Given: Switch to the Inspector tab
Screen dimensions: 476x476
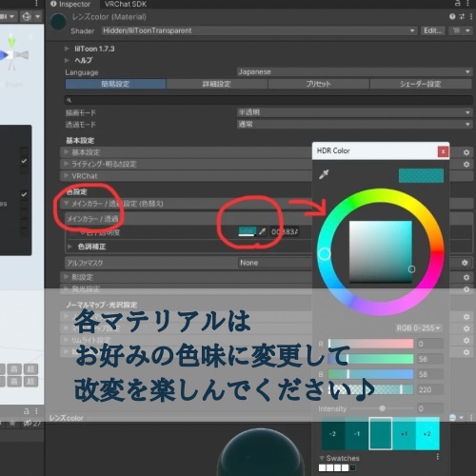Looking at the screenshot, I should [70, 4].
